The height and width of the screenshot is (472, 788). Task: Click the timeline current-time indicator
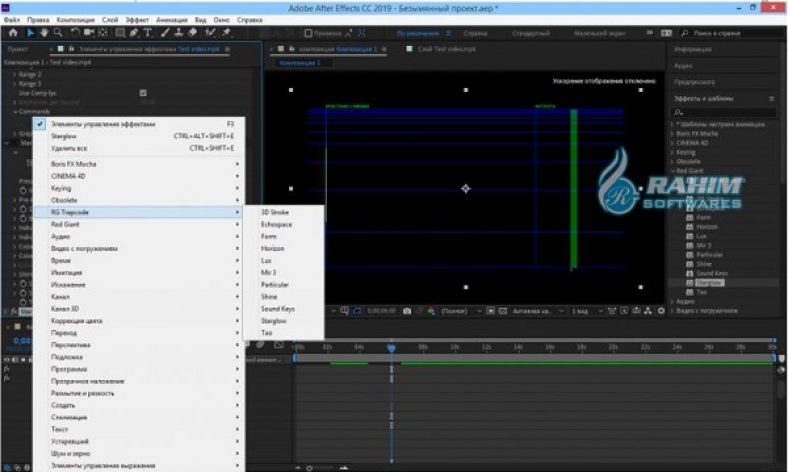(391, 347)
